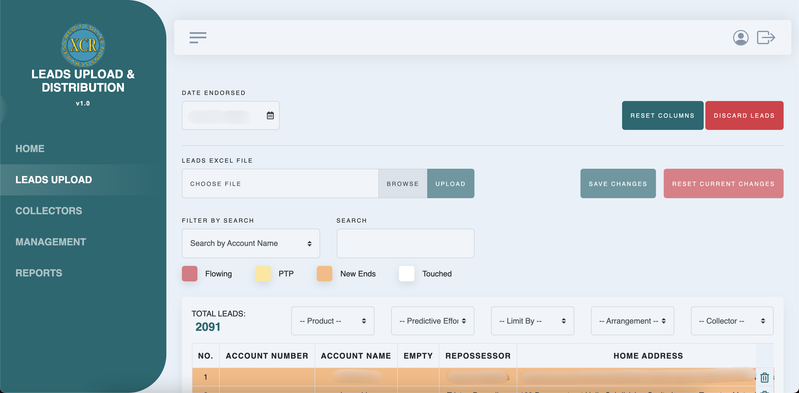Open the user profile icon
The width and height of the screenshot is (799, 393).
pos(740,38)
